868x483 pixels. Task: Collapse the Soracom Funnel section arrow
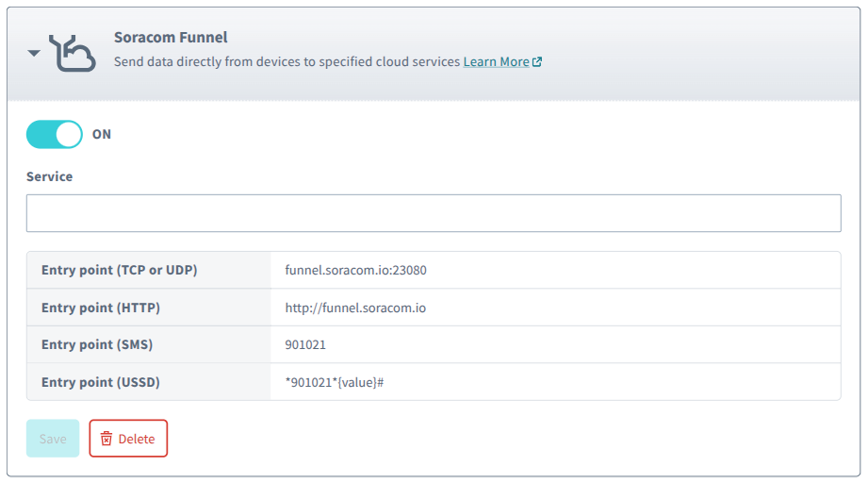[34, 53]
